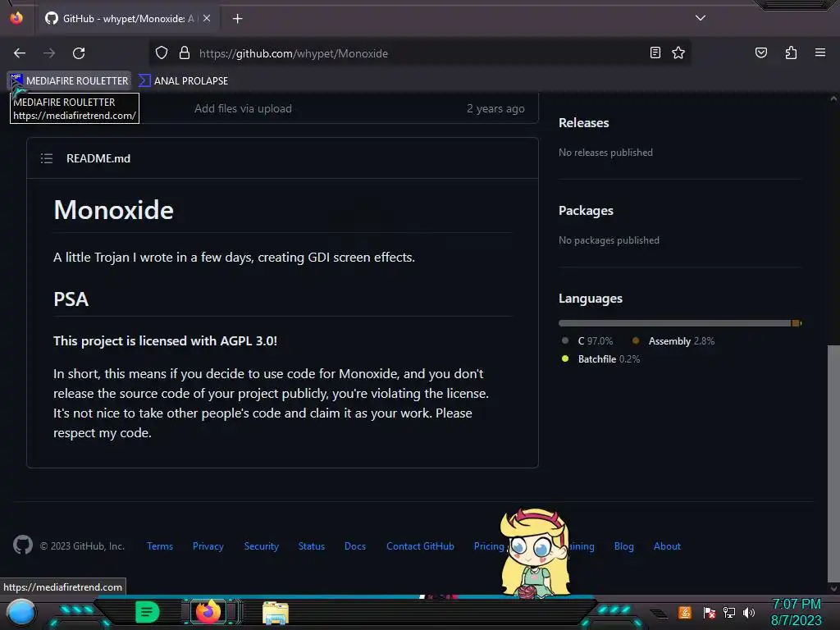Viewport: 840px width, 630px height.
Task: Select the Assembly 2.8% language entry
Action: click(x=673, y=341)
